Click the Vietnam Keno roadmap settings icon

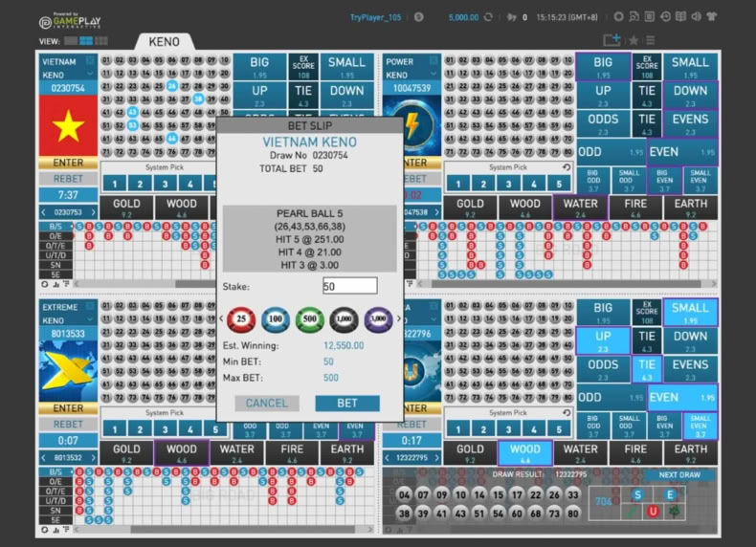[x=44, y=284]
